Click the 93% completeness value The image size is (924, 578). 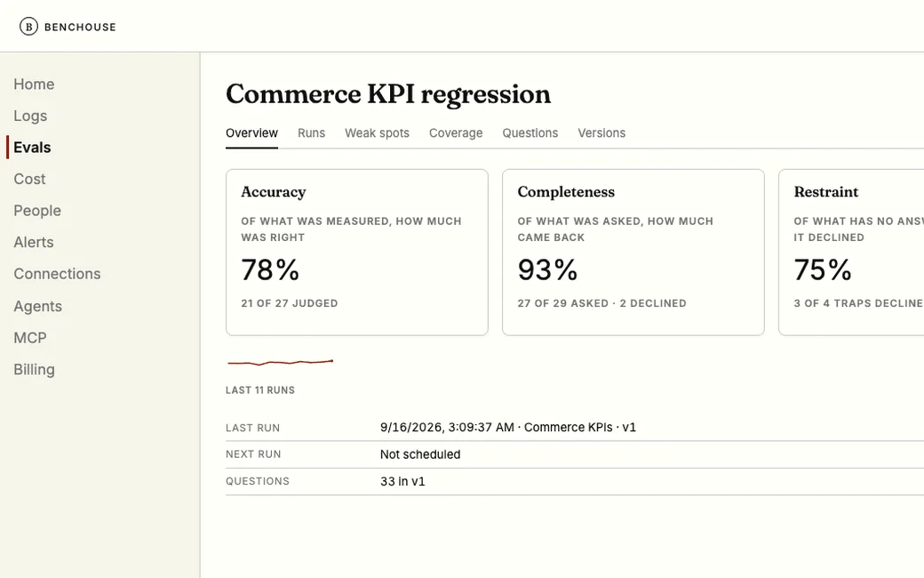(x=547, y=270)
